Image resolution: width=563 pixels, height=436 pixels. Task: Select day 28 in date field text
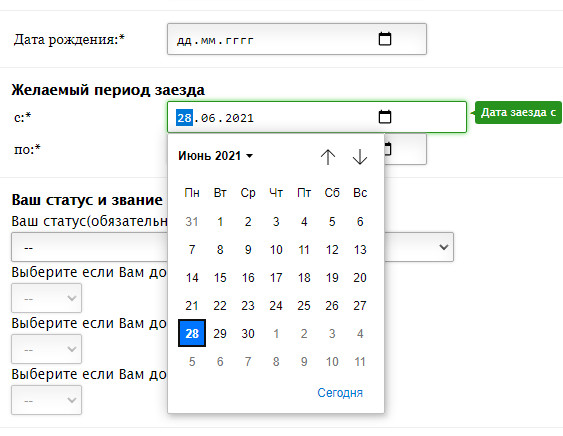click(x=184, y=118)
